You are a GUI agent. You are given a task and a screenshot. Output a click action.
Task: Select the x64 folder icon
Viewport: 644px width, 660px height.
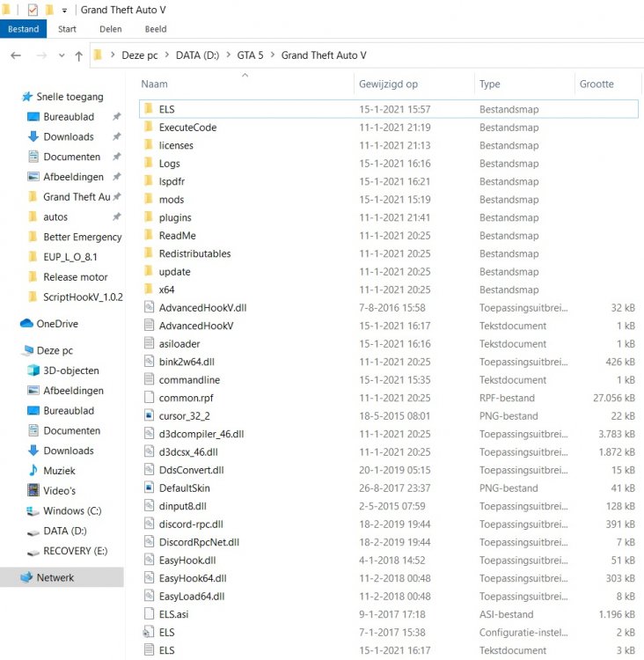[149, 290]
